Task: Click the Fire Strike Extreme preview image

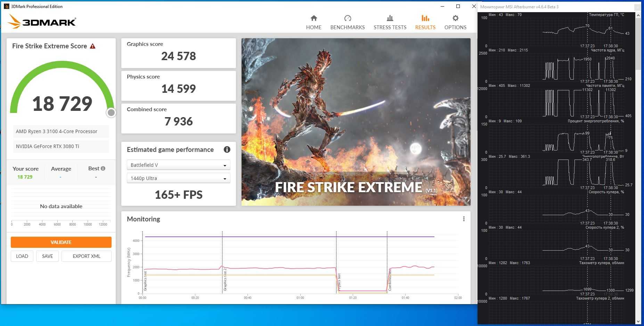Action: coord(356,122)
